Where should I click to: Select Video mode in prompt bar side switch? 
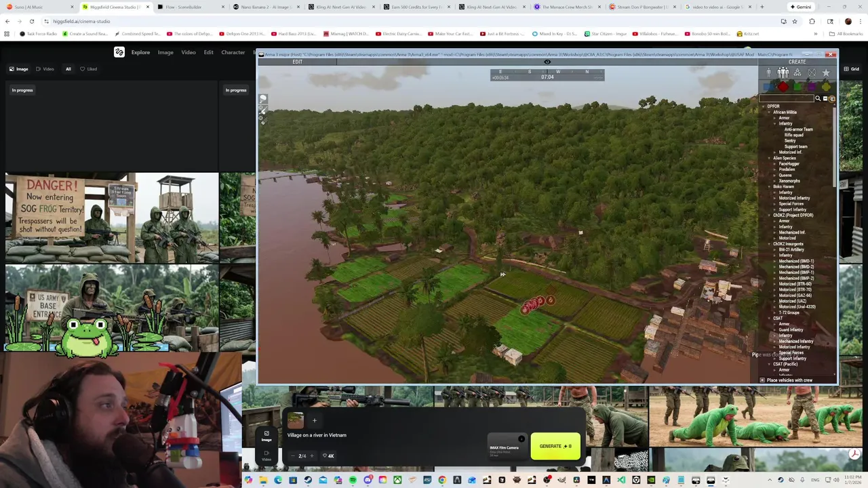click(x=267, y=455)
